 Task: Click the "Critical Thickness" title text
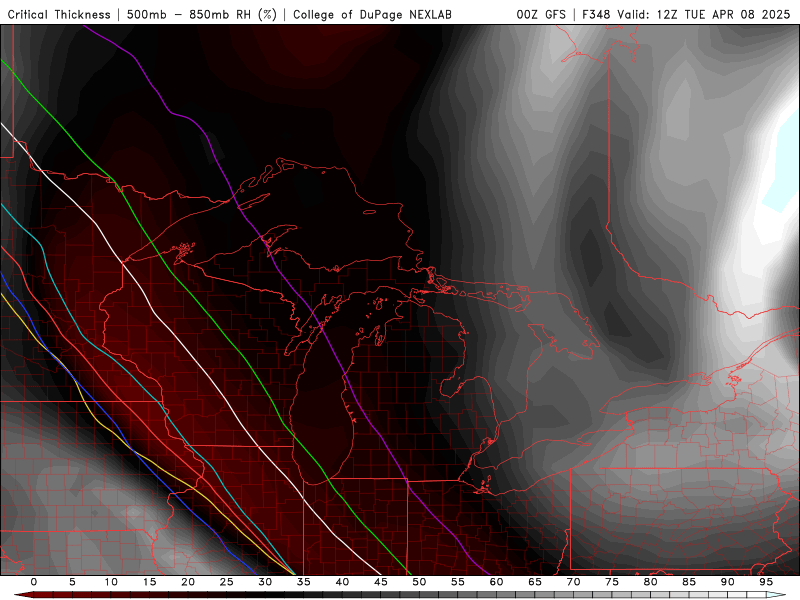click(x=59, y=14)
